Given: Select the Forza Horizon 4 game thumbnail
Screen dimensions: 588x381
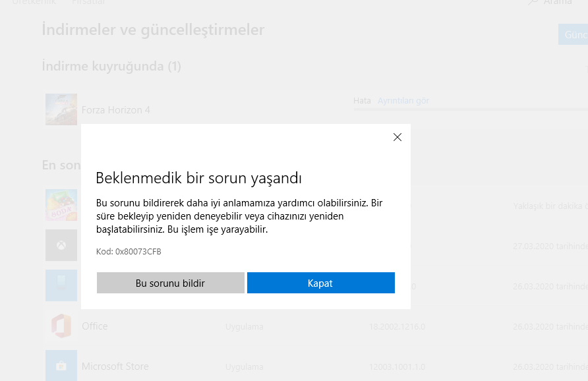Looking at the screenshot, I should pyautogui.click(x=61, y=109).
